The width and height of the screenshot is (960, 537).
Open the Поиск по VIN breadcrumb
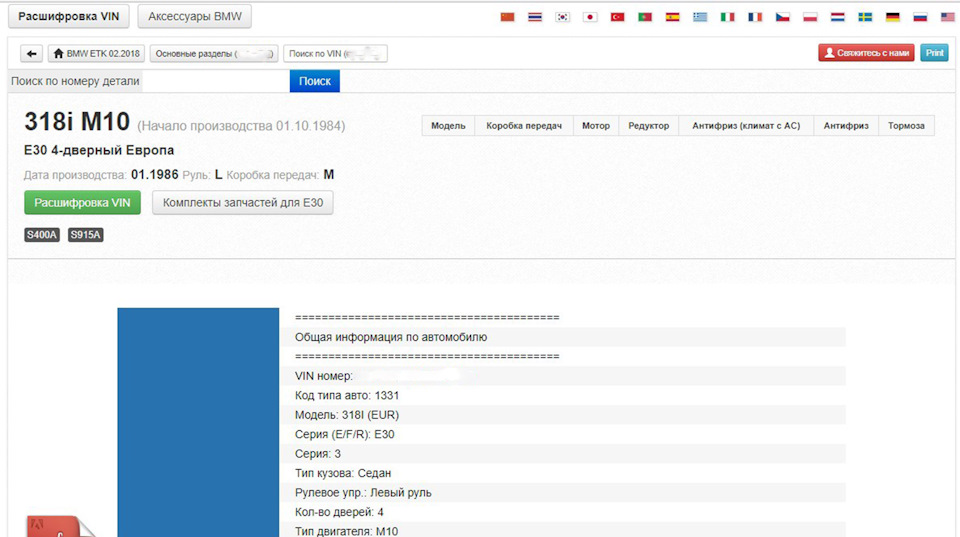(x=335, y=53)
